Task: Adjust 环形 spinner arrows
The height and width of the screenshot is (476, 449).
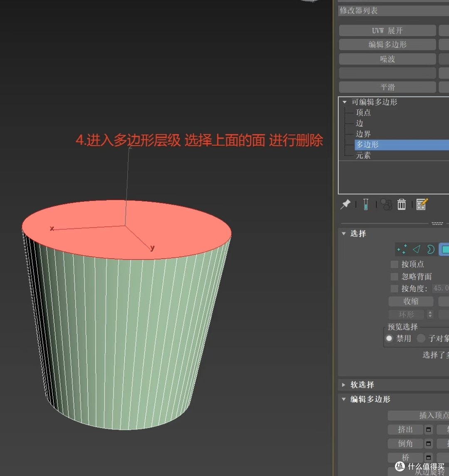Action: 430,314
